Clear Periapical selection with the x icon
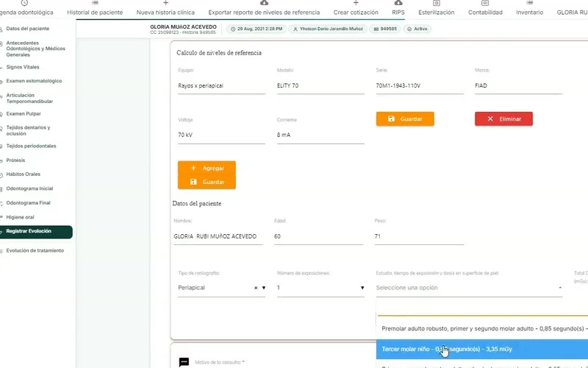Viewport: 588px width, 368px height. [x=256, y=288]
